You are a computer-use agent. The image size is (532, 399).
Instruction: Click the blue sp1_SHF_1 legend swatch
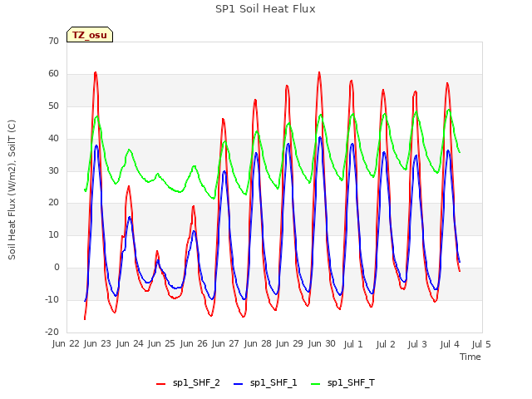(239, 383)
